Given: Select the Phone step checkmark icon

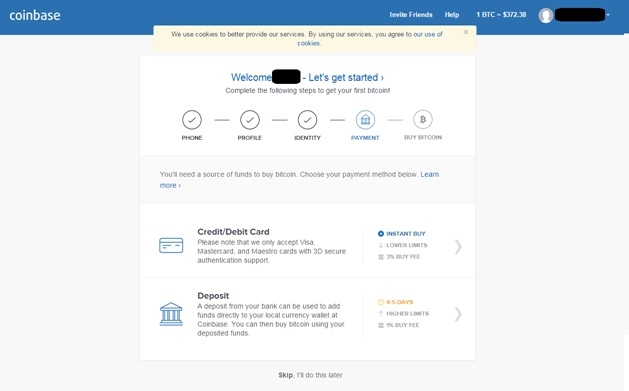Looking at the screenshot, I should pos(192,120).
